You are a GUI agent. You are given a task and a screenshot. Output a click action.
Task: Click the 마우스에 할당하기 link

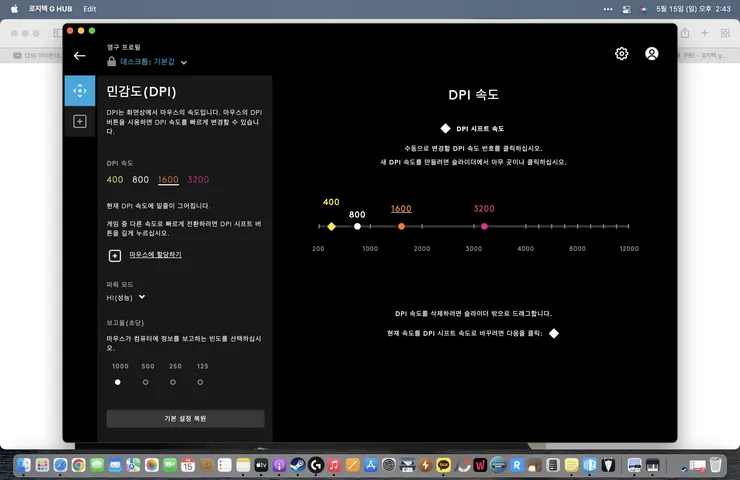click(155, 255)
